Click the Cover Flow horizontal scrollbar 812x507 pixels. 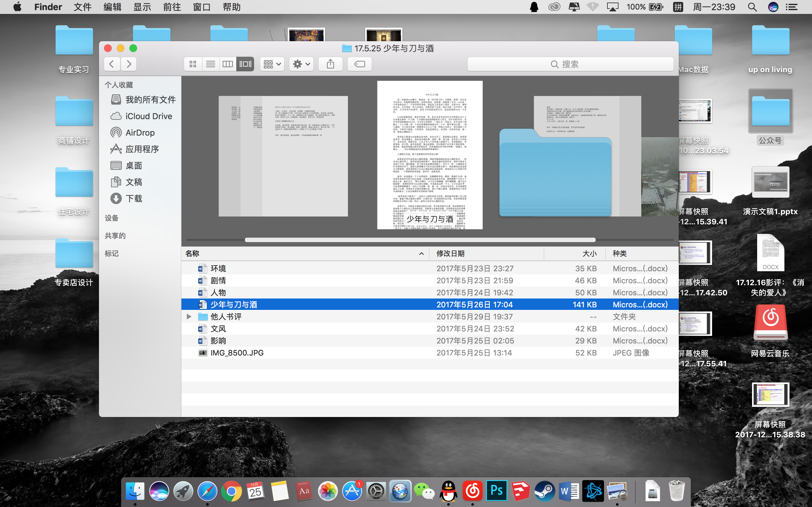tap(420, 240)
